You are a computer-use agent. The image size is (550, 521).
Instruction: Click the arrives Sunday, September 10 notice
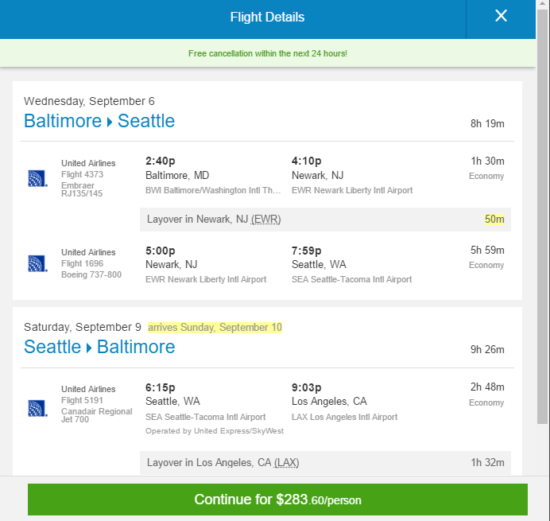pos(215,327)
